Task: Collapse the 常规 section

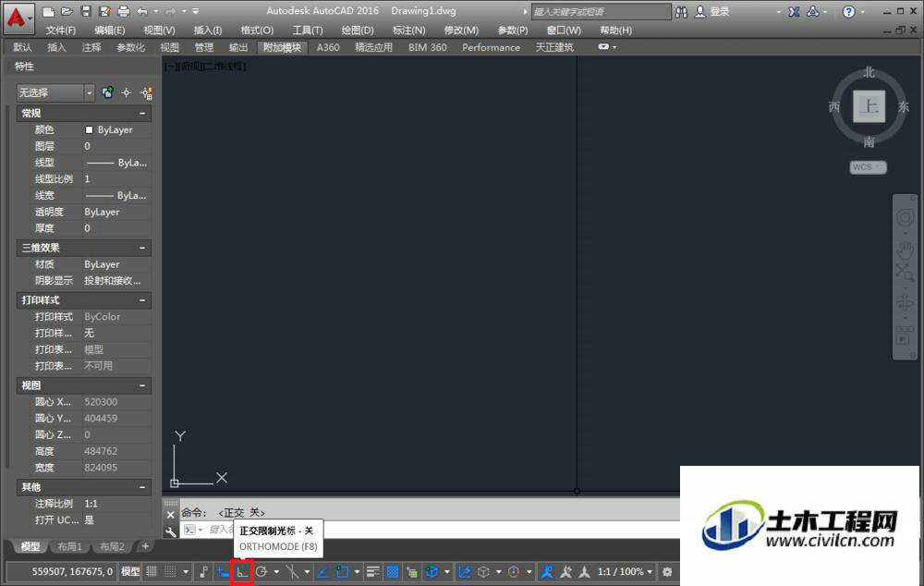Action: (x=142, y=113)
